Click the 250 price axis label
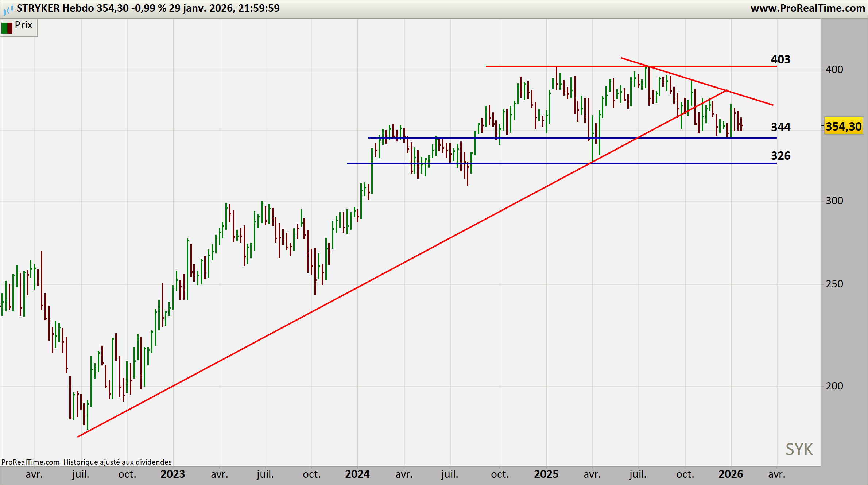Image resolution: width=868 pixels, height=485 pixels. [x=834, y=284]
